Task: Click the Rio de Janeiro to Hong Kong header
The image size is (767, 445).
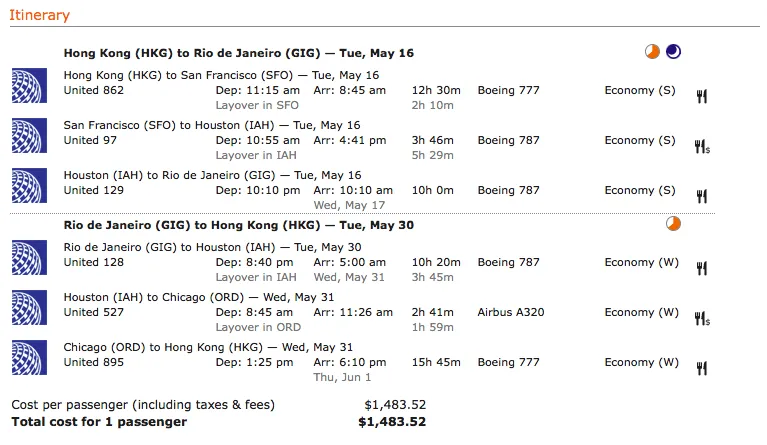Action: [239, 225]
